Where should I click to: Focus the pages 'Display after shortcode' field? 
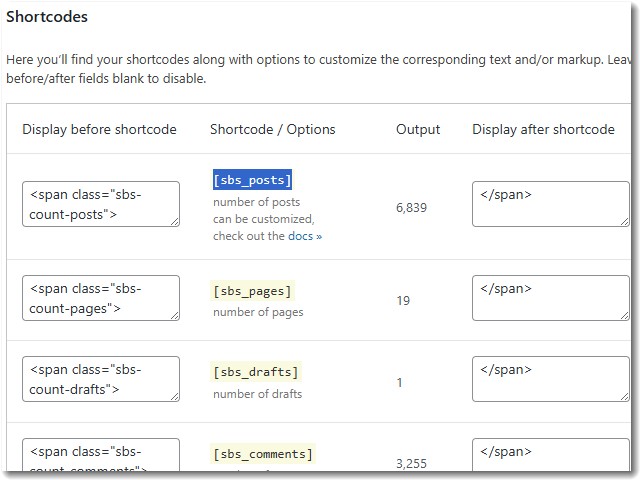coord(549,298)
